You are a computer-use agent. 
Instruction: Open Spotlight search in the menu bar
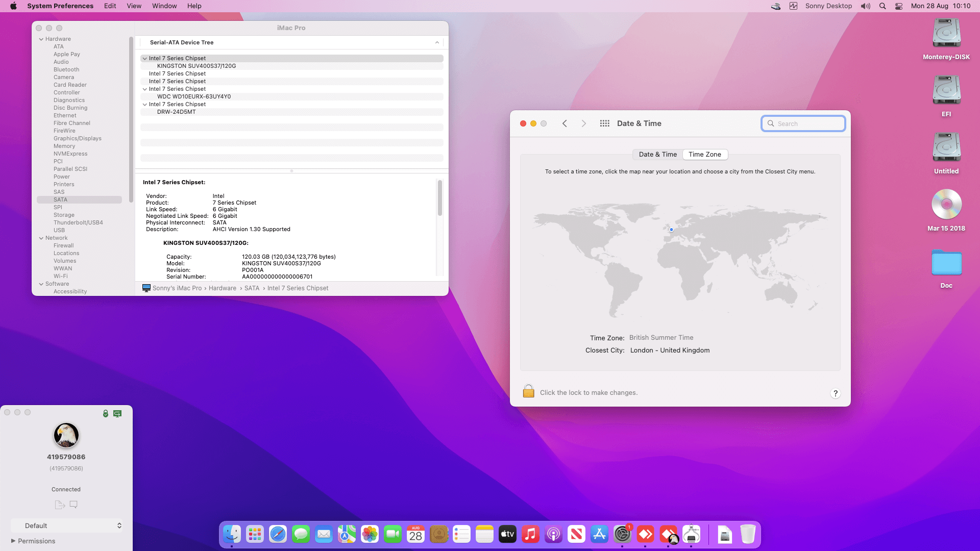[x=883, y=6]
